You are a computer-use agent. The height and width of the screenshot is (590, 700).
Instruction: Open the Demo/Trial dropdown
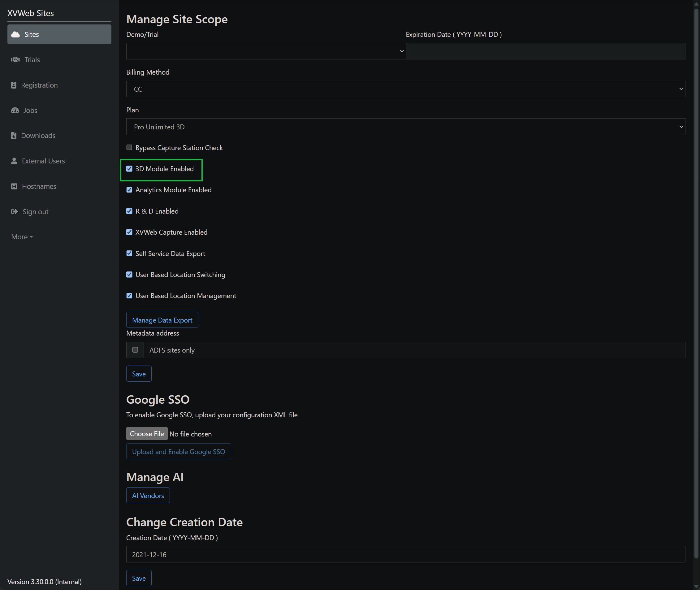(x=266, y=51)
